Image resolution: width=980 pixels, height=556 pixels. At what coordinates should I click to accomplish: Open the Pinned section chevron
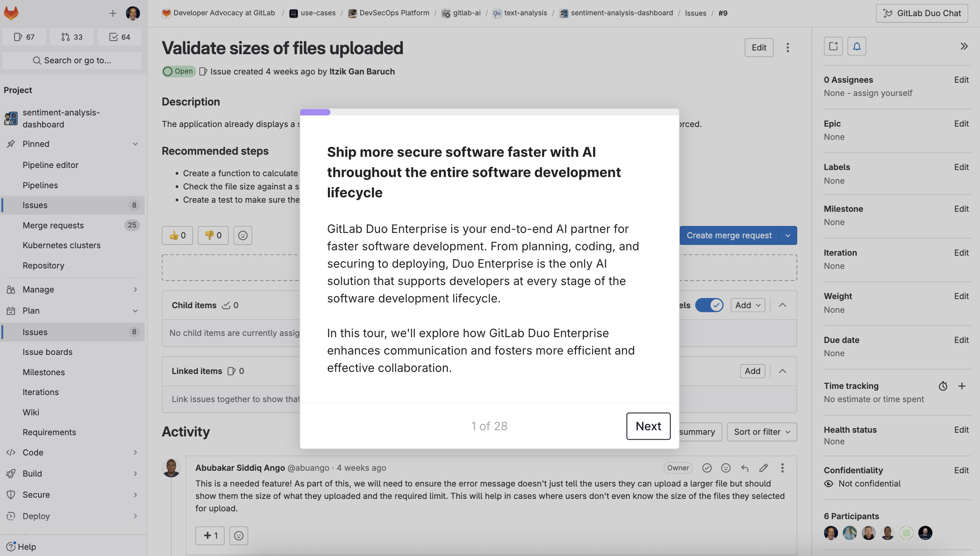tap(135, 144)
